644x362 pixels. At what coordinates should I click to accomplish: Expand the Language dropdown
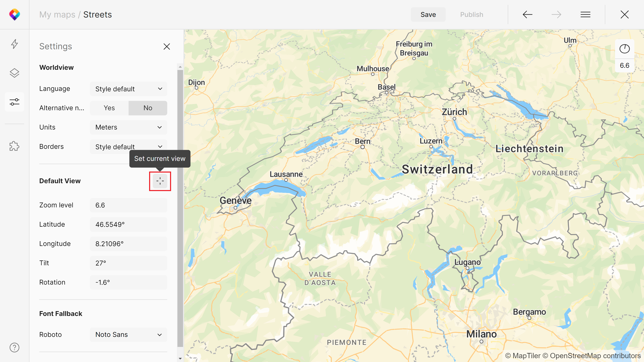click(129, 89)
